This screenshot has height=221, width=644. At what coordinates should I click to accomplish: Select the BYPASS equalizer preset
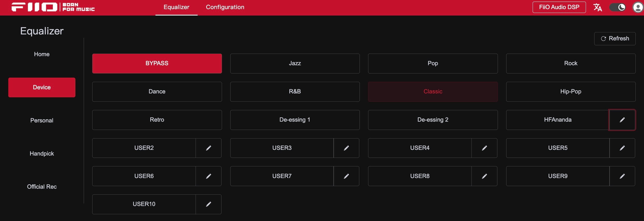click(x=157, y=63)
